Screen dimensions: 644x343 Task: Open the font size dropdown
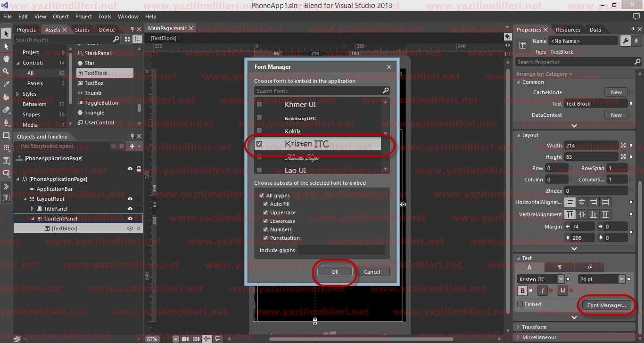[x=621, y=279]
